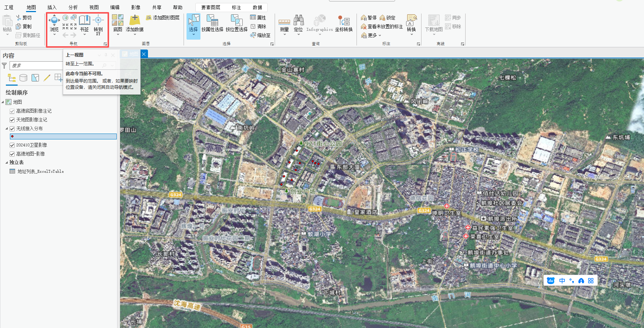Open the 浏览 tool dropdown arrow
Image resolution: width=644 pixels, height=328 pixels.
coord(54,34)
